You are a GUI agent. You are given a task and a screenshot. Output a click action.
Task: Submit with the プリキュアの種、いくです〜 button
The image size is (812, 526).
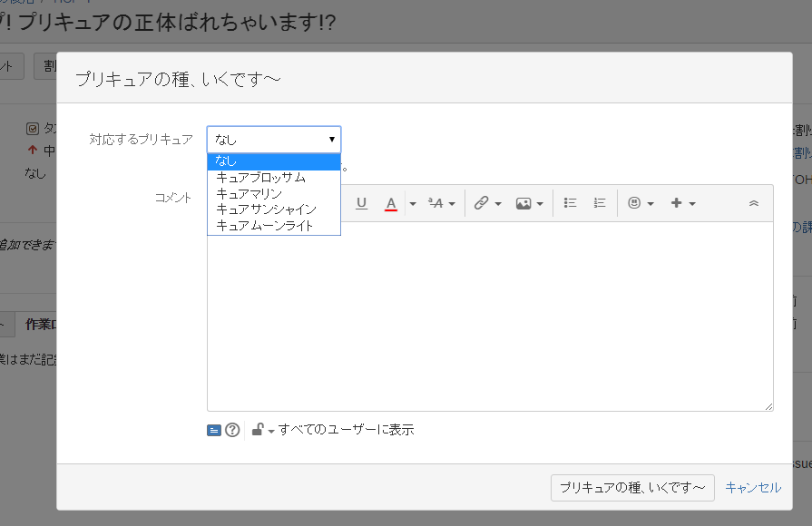[x=632, y=487]
